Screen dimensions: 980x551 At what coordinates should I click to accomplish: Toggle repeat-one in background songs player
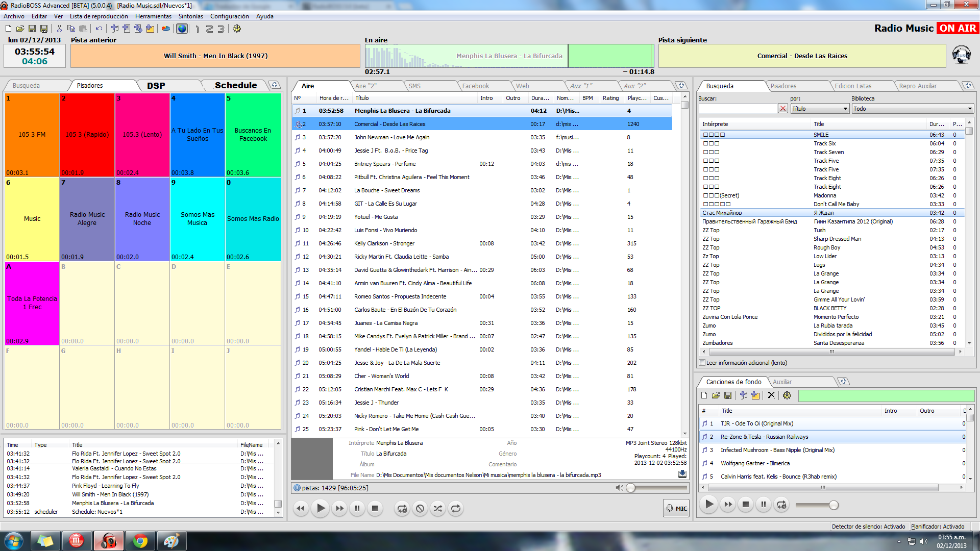[x=781, y=505]
